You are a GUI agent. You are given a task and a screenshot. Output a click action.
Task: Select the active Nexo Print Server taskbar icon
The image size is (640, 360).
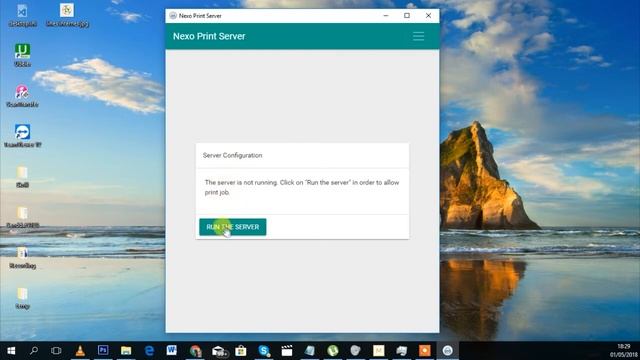click(x=447, y=351)
